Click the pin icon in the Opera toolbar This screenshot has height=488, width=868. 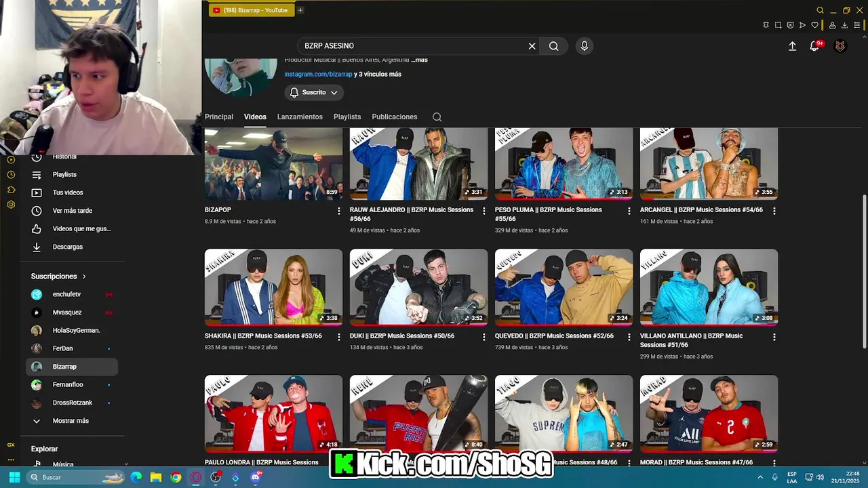coord(766,25)
